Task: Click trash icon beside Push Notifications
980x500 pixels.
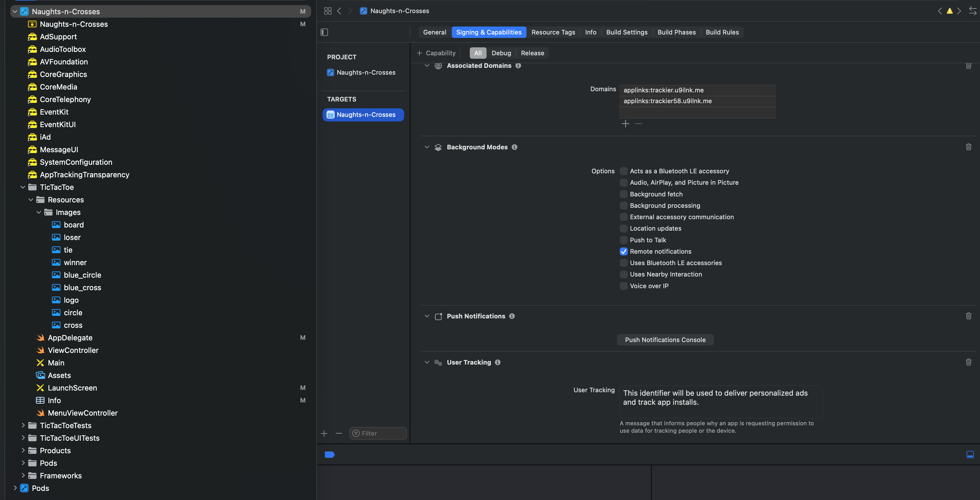Action: [968, 316]
